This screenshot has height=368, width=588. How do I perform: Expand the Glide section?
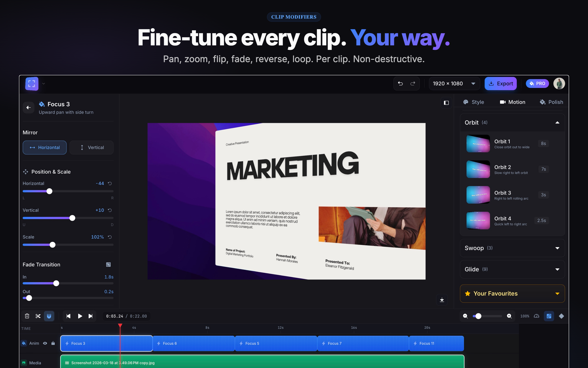[x=512, y=269]
